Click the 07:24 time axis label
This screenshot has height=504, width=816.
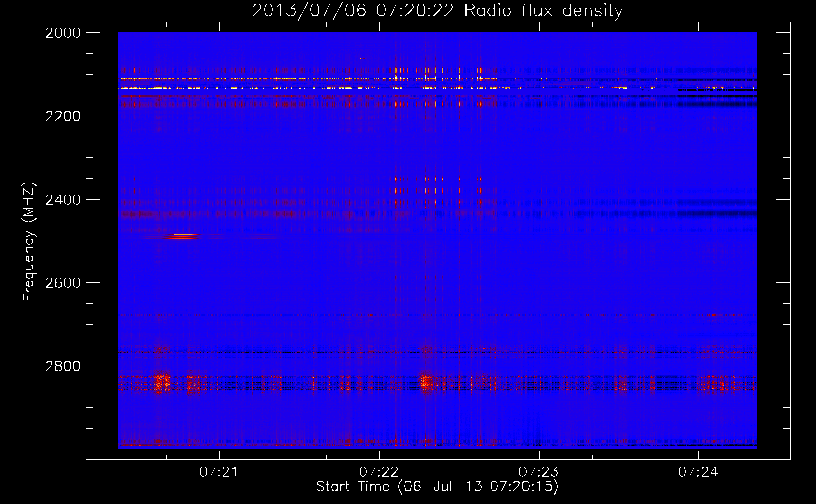point(698,472)
